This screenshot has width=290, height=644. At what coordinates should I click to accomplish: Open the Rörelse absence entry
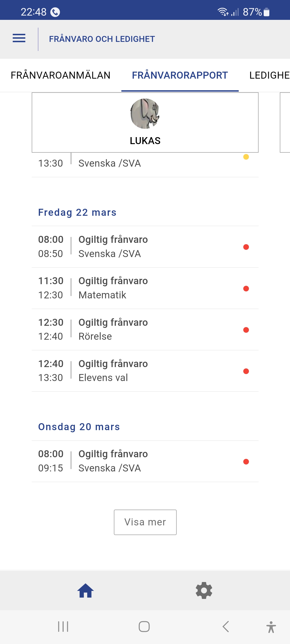pos(145,330)
